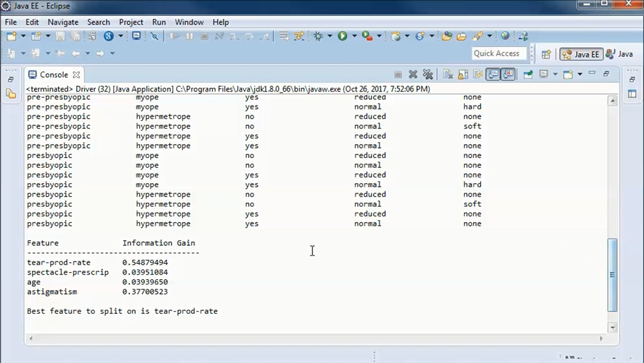Open the dropdown next to blue 8 icon

[x=121, y=36]
